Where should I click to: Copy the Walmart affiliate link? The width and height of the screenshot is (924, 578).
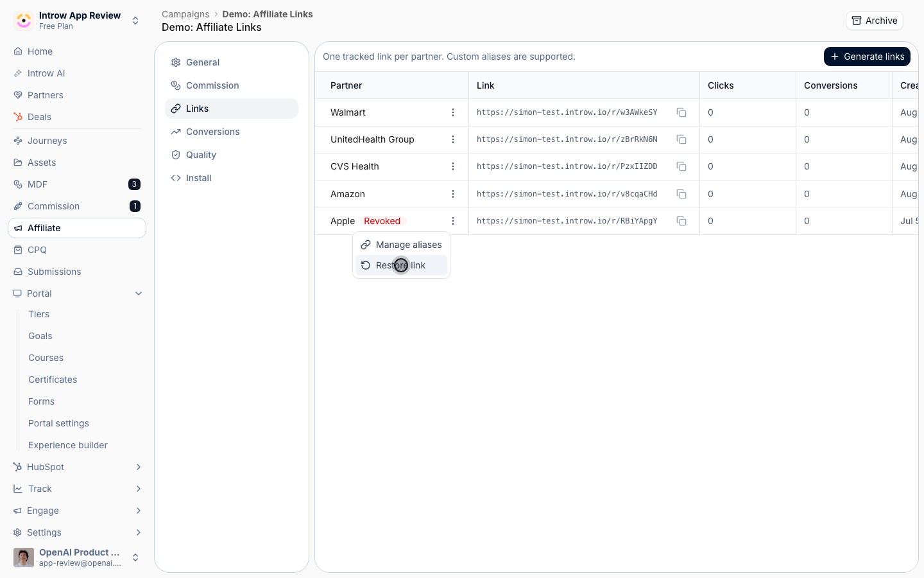point(681,112)
